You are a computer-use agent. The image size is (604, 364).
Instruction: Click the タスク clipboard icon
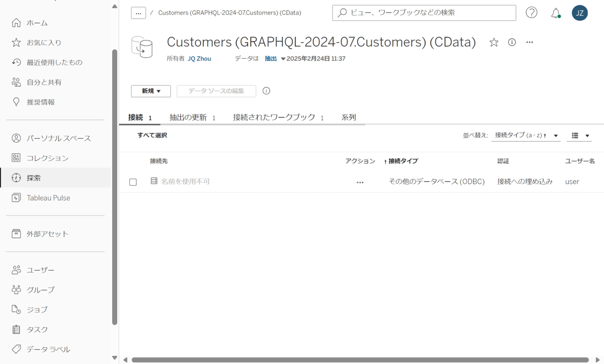point(16,329)
